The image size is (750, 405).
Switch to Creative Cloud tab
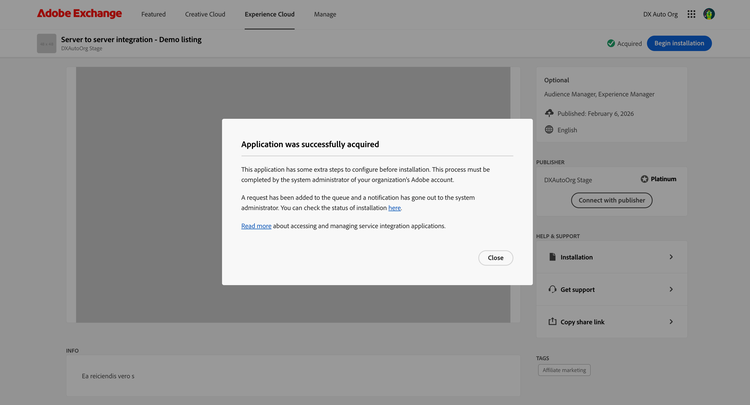[205, 14]
